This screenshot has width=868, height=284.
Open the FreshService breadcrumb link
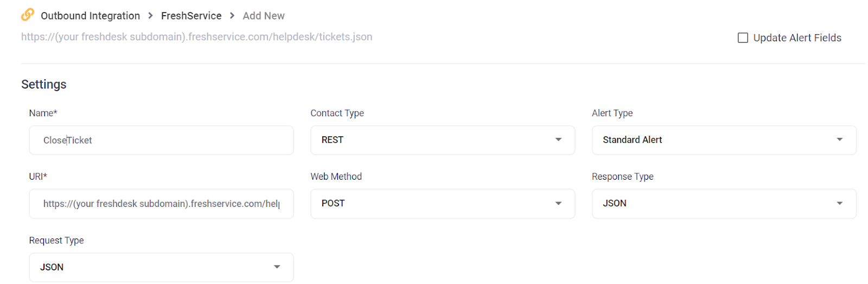tap(191, 16)
